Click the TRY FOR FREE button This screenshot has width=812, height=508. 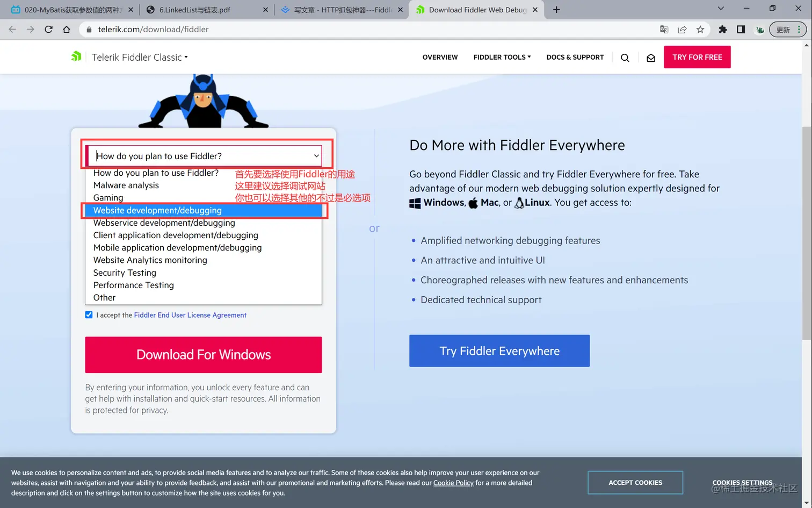tap(697, 57)
